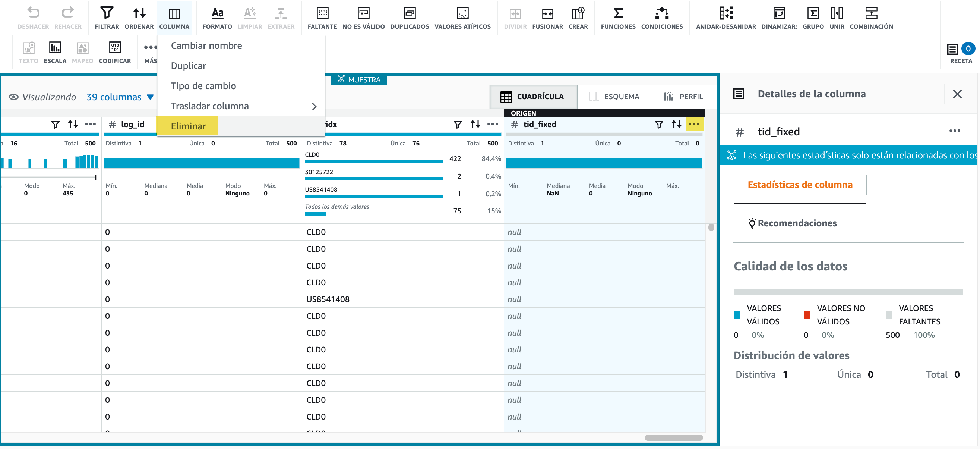Open the CODIFICAR tool
Viewport: 980px width, 449px height.
coord(115,52)
